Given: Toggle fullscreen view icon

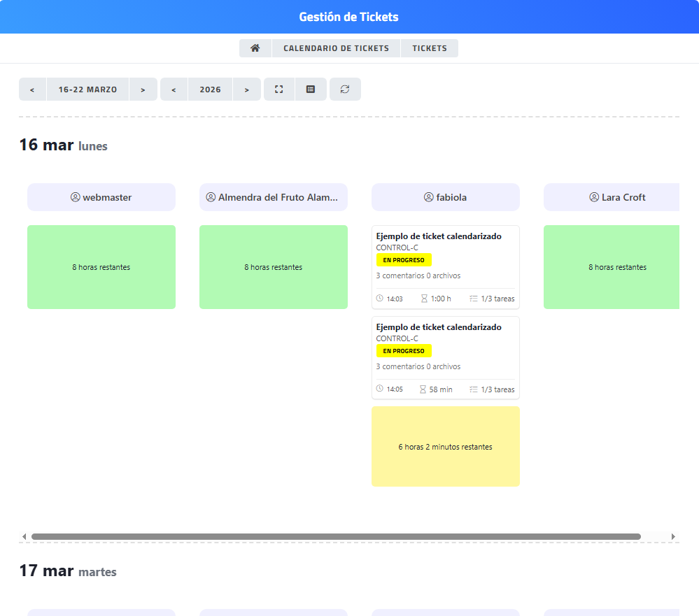Looking at the screenshot, I should 279,89.
